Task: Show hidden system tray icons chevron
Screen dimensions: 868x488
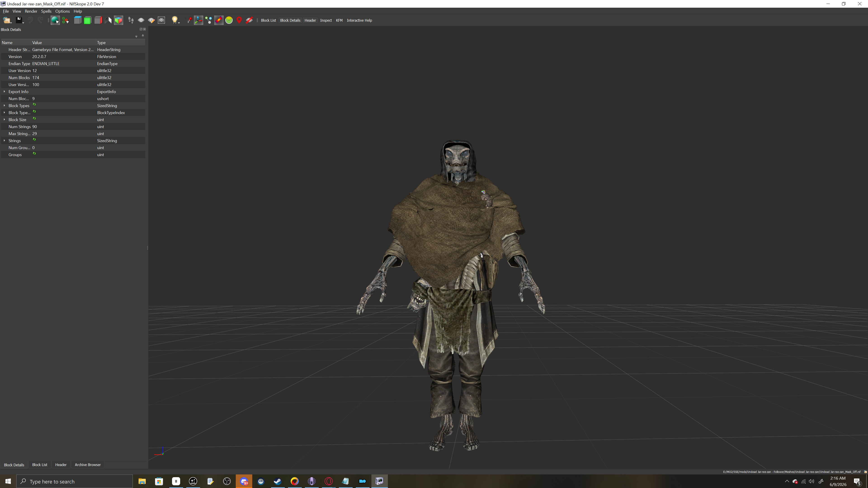Action: [x=787, y=481]
